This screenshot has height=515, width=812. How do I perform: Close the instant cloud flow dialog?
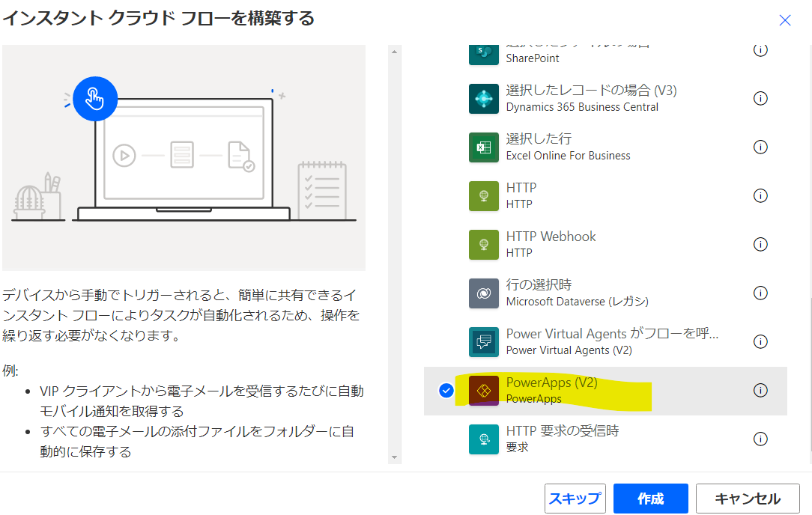(x=785, y=20)
